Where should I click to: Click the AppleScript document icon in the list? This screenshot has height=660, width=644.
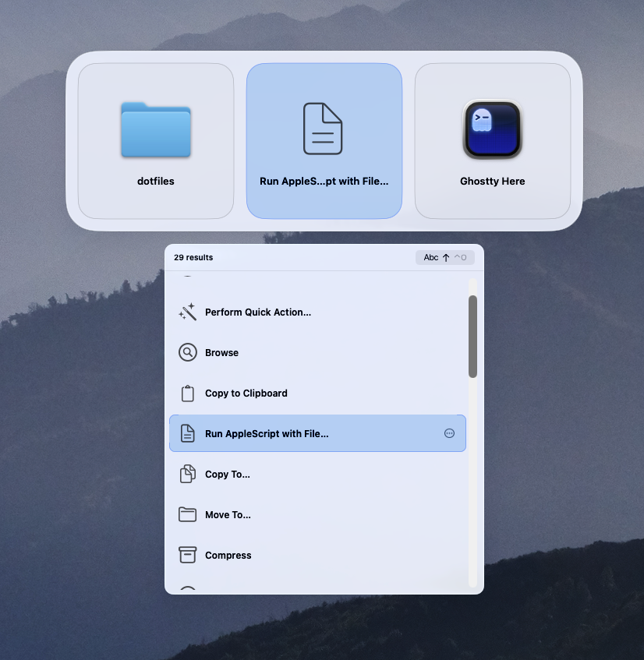pos(187,433)
